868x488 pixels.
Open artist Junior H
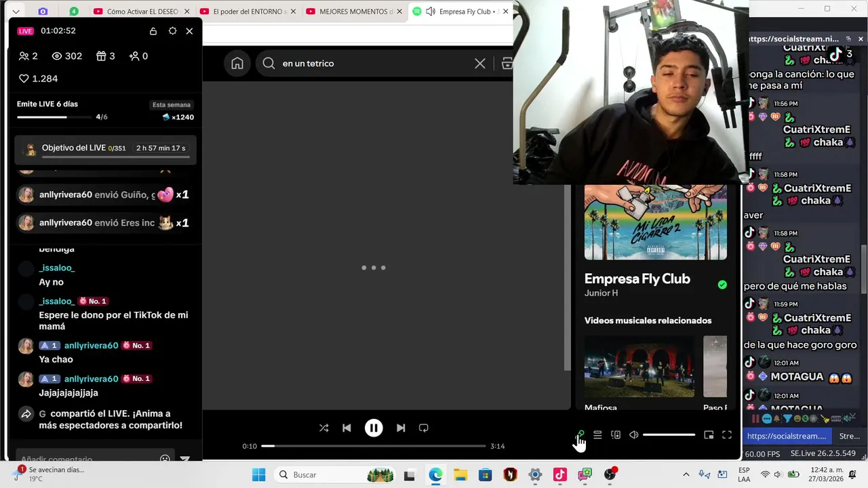(x=601, y=293)
